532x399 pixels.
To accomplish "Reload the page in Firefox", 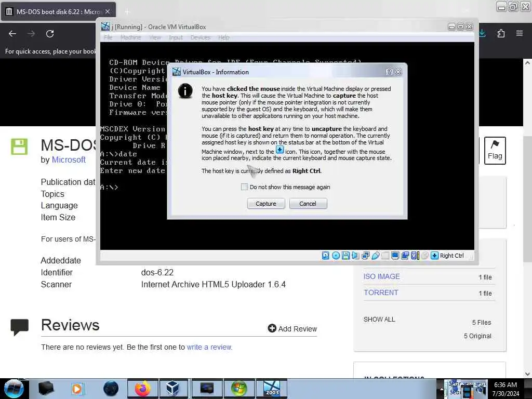I will 50,34.
